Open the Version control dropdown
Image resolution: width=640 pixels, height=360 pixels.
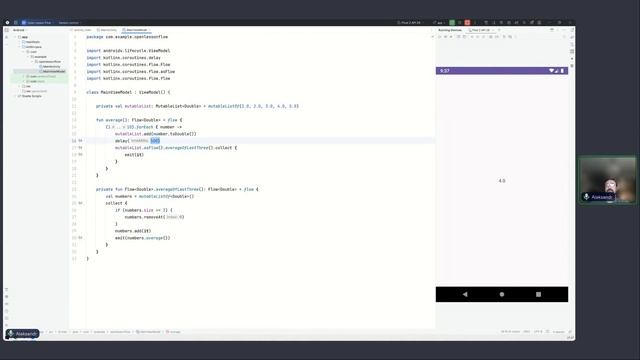[69, 22]
